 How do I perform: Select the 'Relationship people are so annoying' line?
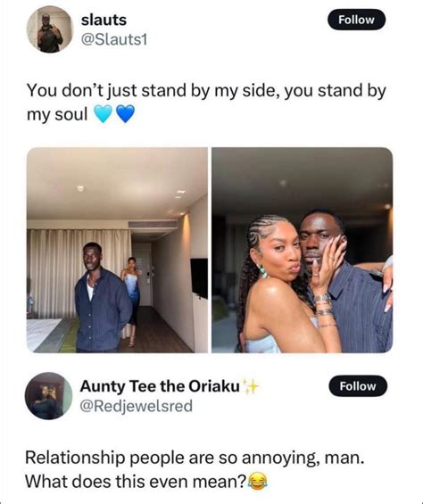195,458
